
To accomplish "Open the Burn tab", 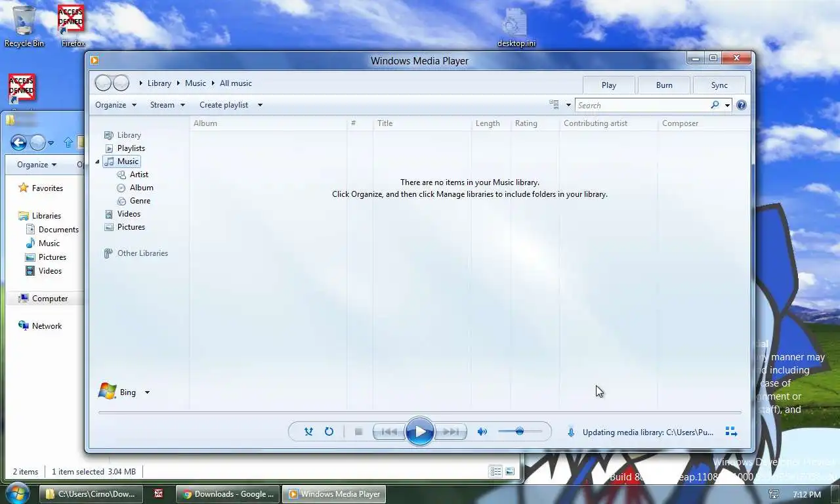I will 664,85.
